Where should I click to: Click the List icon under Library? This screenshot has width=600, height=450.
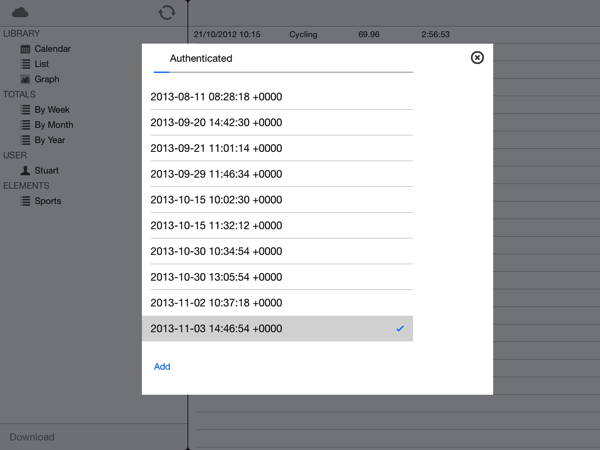pyautogui.click(x=25, y=64)
